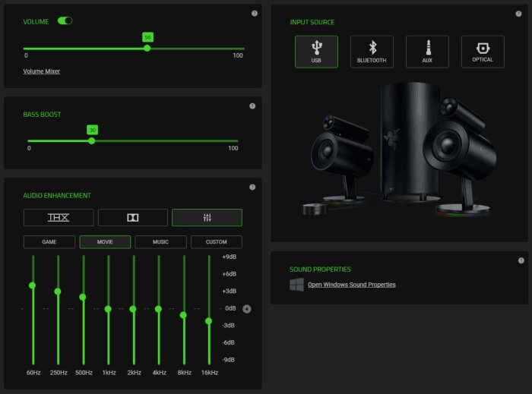The height and width of the screenshot is (394, 532).
Task: Open help for Audio Enhancement panel
Action: [x=252, y=187]
